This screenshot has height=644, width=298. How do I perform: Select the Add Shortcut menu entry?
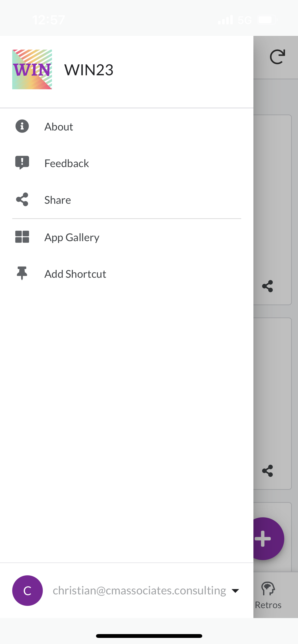[75, 274]
